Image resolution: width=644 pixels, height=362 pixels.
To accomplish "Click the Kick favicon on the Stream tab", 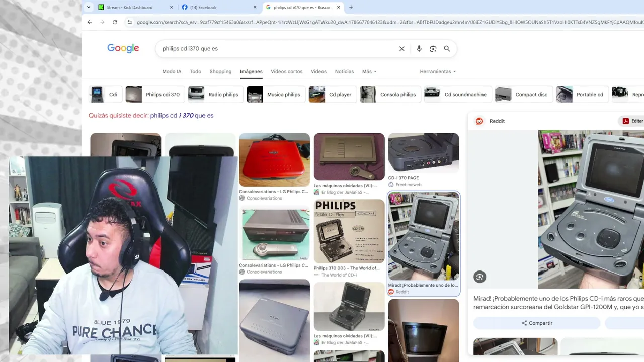I will (x=101, y=7).
